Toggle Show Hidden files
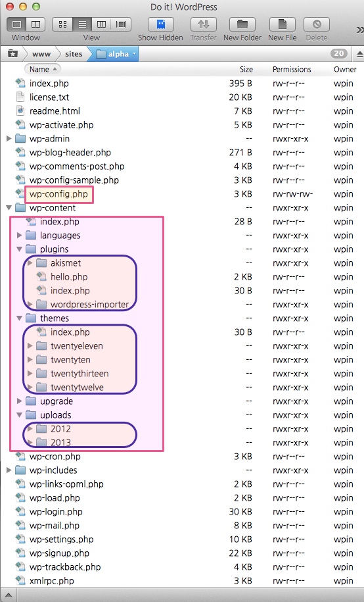This screenshot has height=602, width=364. pyautogui.click(x=161, y=24)
